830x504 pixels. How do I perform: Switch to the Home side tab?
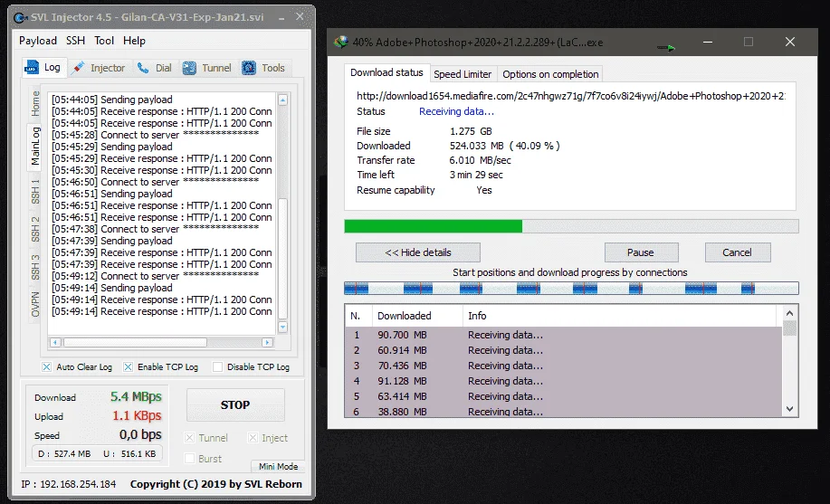[x=35, y=103]
